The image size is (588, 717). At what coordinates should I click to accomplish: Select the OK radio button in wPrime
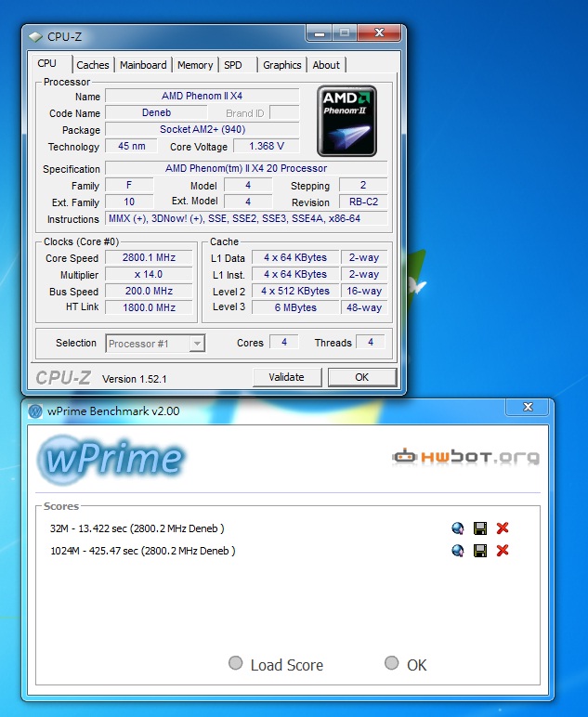coord(391,662)
